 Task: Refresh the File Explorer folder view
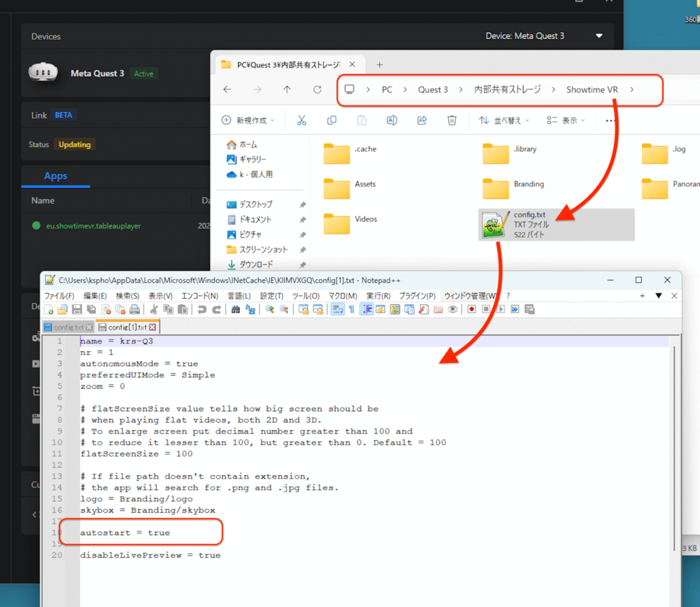pos(317,90)
